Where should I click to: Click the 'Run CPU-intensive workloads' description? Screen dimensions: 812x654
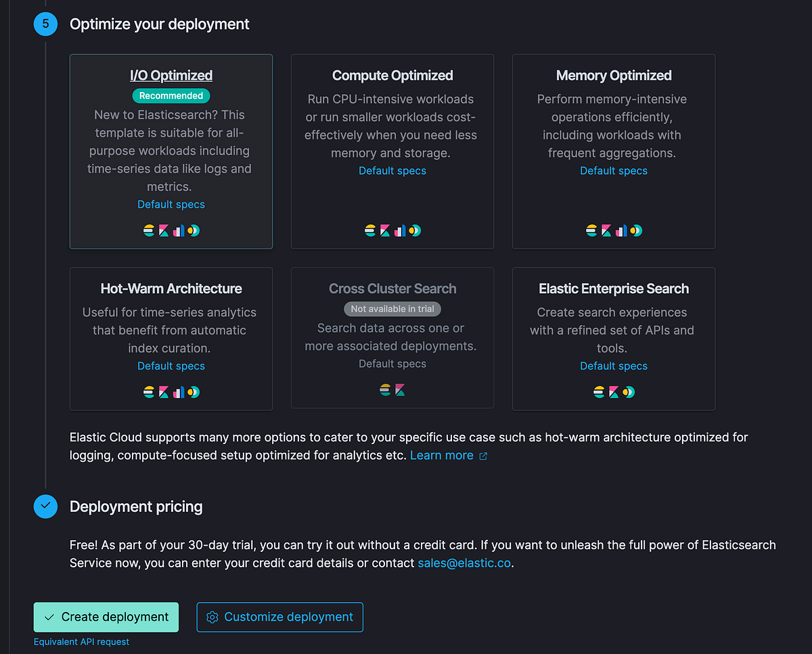pos(391,126)
